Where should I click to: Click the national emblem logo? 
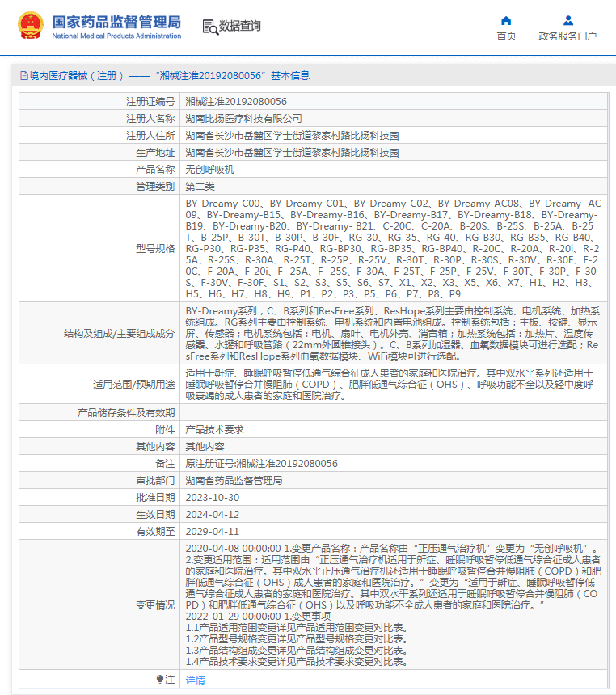(32, 26)
